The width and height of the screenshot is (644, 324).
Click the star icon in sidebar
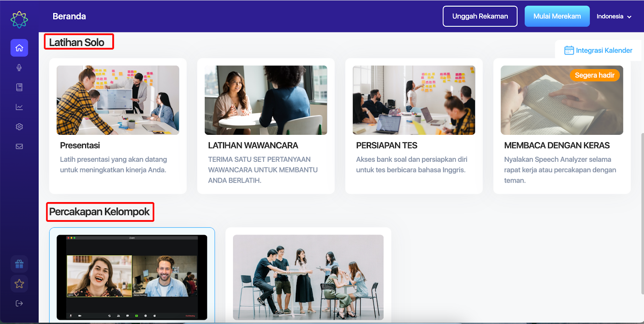19,284
